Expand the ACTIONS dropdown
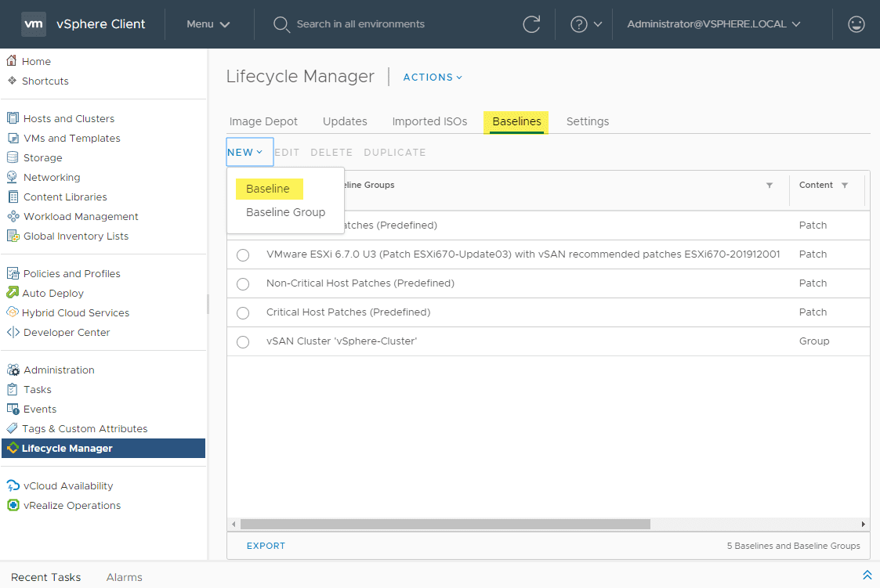880x588 pixels. coord(433,78)
